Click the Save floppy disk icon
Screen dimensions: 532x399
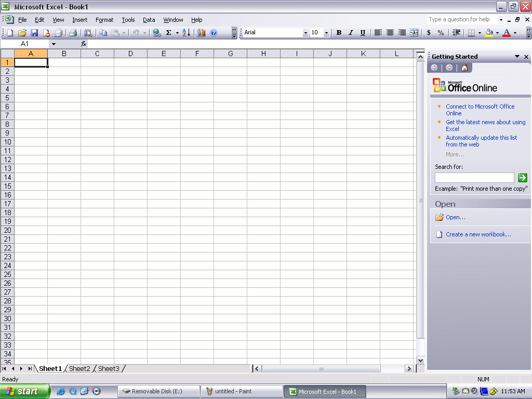point(34,33)
